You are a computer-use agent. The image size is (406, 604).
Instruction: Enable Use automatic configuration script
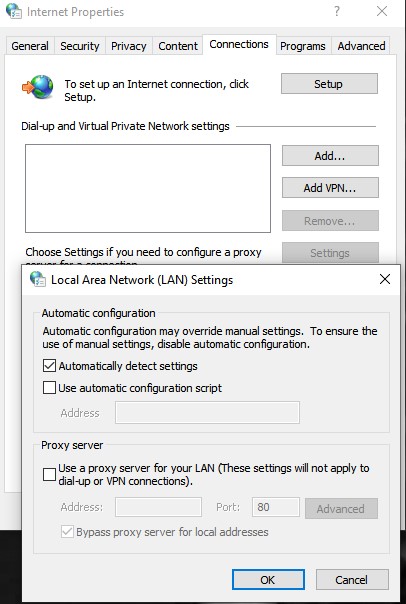49,388
